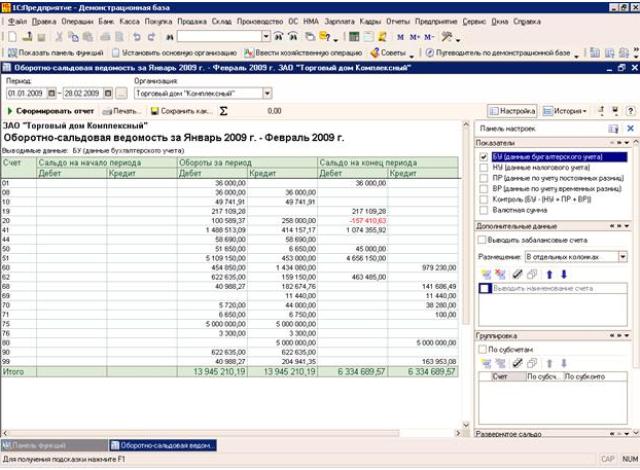This screenshot has height=470, width=640.
Task: Click the calendar icon next to start date 01.01.2009
Action: point(52,93)
